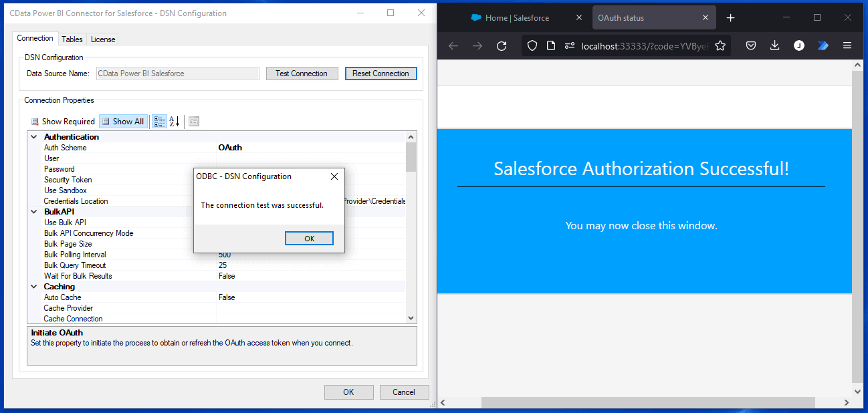This screenshot has height=413, width=868.
Task: Click the Categorized view icon in property toolbar
Action: (x=159, y=121)
